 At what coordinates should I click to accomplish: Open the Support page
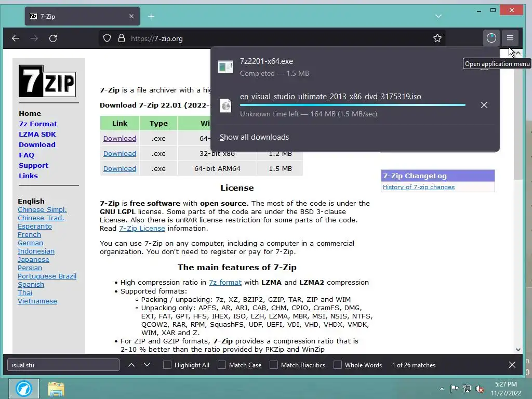pyautogui.click(x=34, y=166)
